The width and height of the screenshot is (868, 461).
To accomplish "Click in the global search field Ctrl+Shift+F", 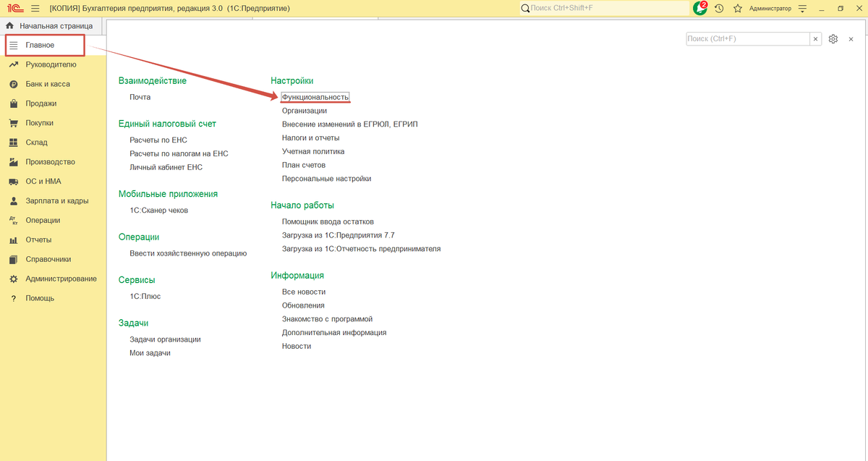I will tap(604, 8).
